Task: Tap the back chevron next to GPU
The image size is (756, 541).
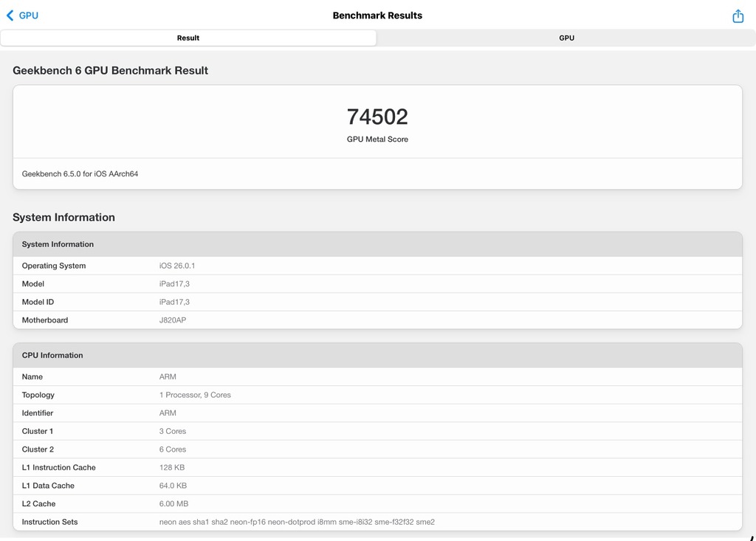Action: click(10, 15)
